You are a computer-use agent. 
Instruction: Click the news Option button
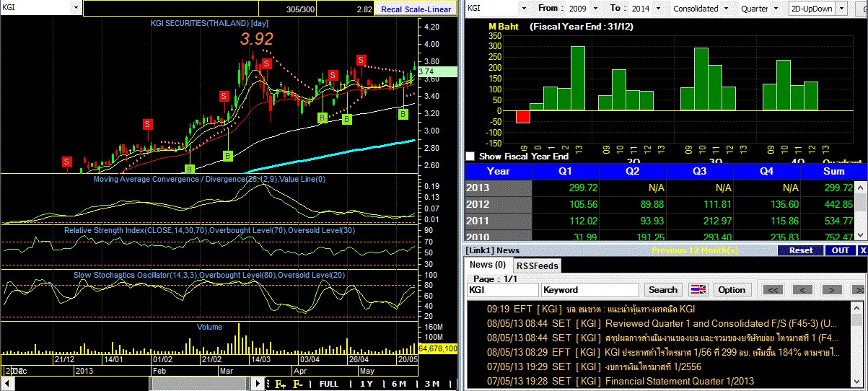[731, 289]
